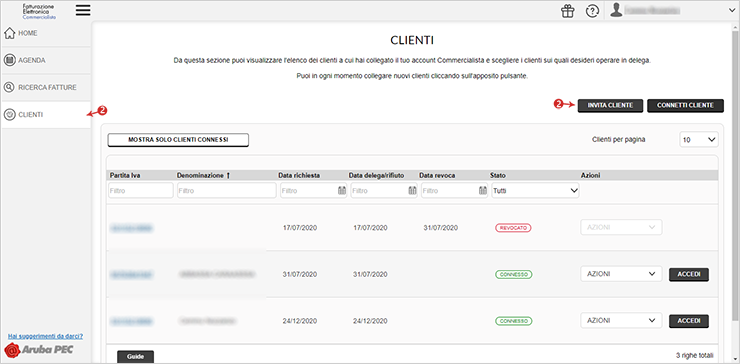Open the Stato filter dropdown showing Tutti

535,191
